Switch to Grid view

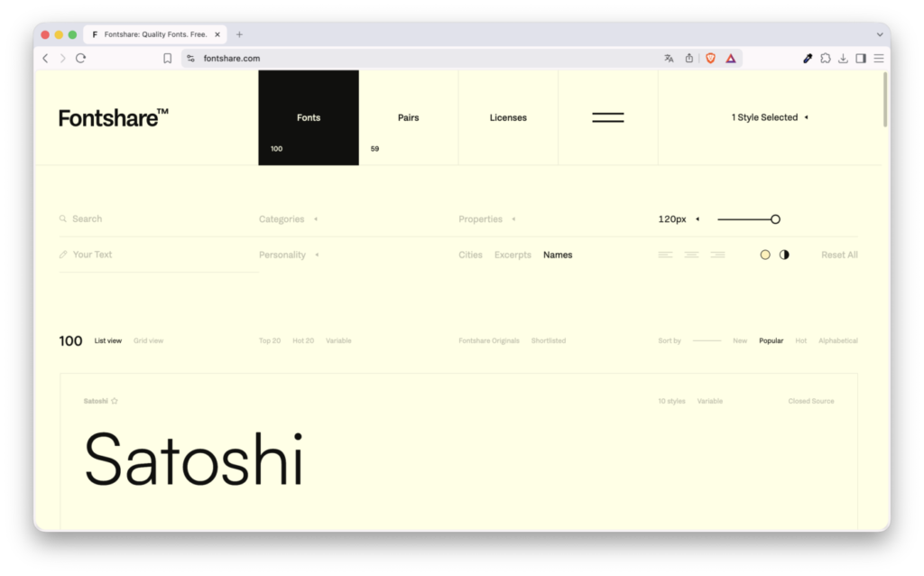tap(148, 340)
